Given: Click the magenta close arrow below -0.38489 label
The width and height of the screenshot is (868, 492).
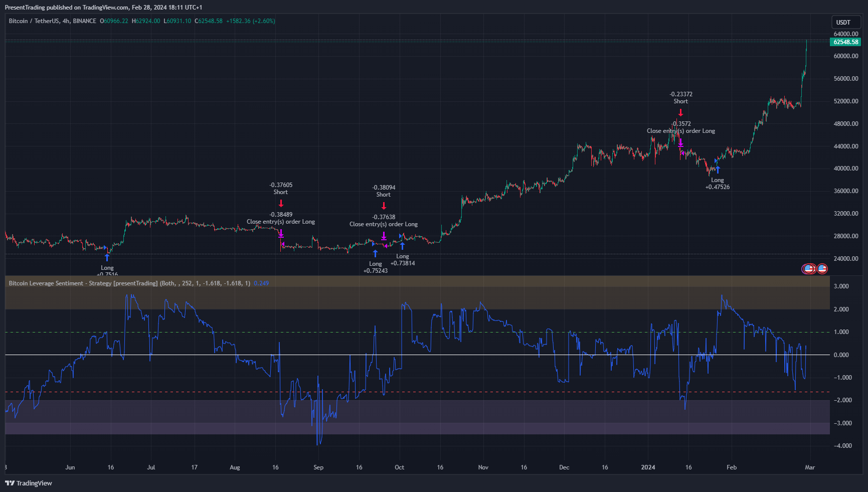Looking at the screenshot, I should (281, 233).
